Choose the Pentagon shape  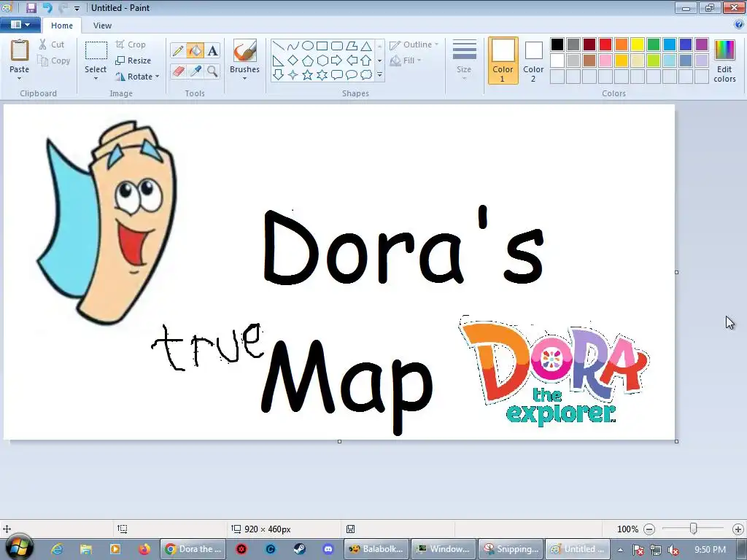coord(308,61)
